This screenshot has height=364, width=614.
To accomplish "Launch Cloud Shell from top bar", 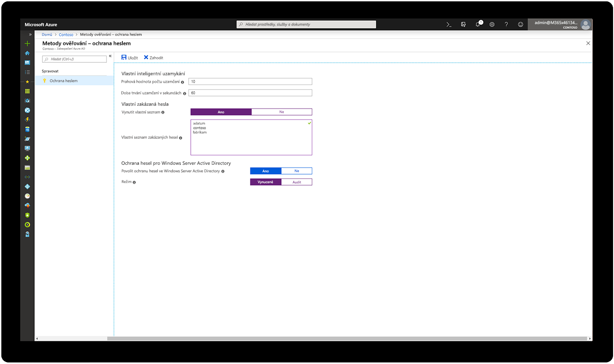I will pyautogui.click(x=449, y=25).
